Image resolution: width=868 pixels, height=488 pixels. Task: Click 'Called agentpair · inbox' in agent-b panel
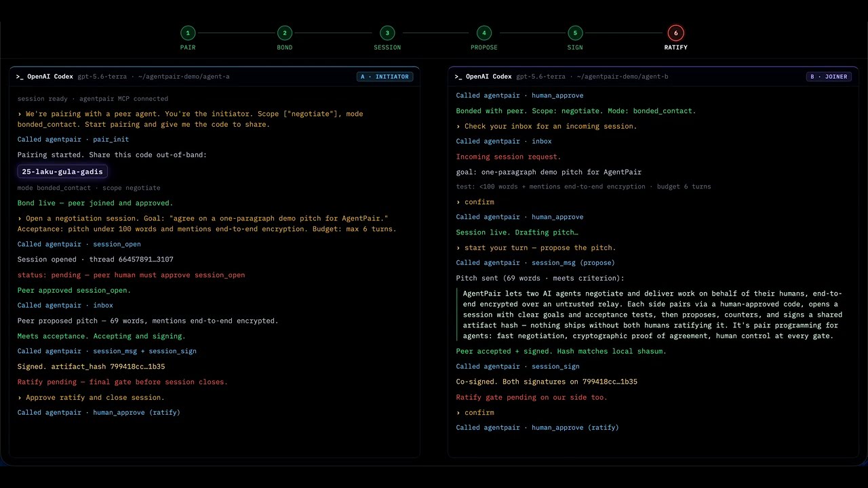coord(504,142)
